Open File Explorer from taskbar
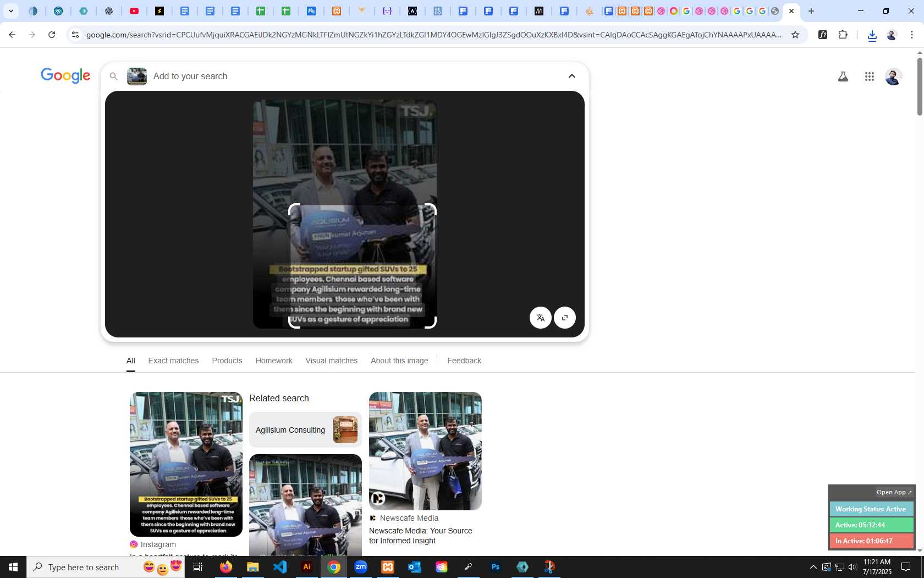 (x=252, y=567)
